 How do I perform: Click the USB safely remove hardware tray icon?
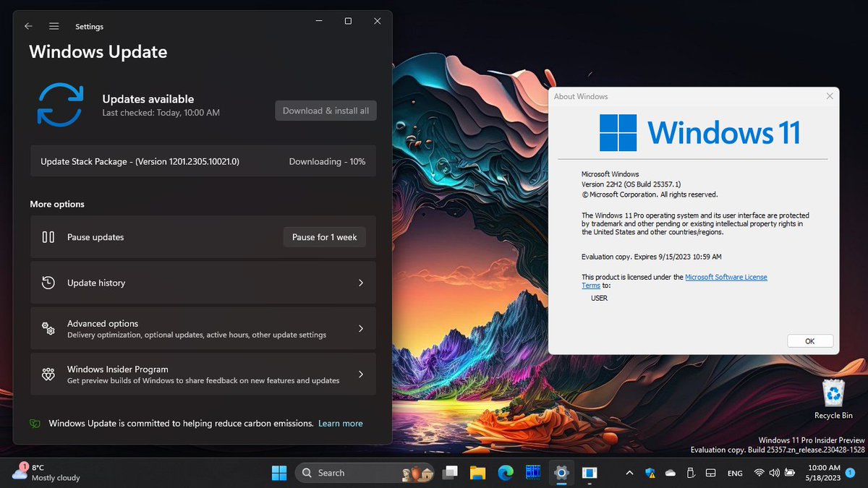[x=690, y=473]
